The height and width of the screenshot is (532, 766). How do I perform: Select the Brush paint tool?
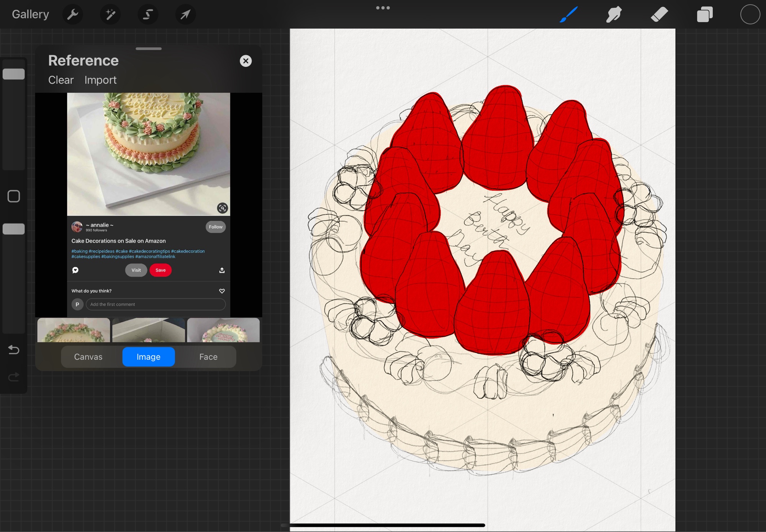coord(568,15)
